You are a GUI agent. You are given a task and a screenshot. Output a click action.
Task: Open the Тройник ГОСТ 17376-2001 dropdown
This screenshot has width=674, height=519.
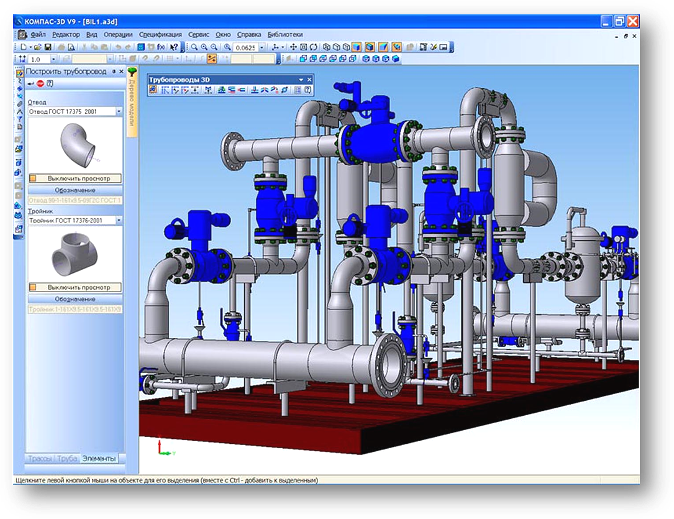pos(119,219)
